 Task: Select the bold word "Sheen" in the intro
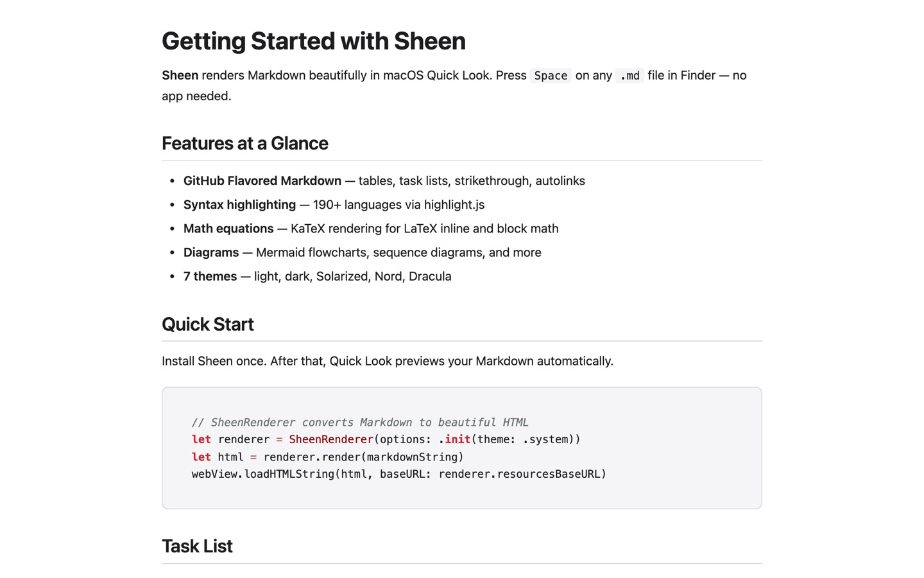(179, 75)
